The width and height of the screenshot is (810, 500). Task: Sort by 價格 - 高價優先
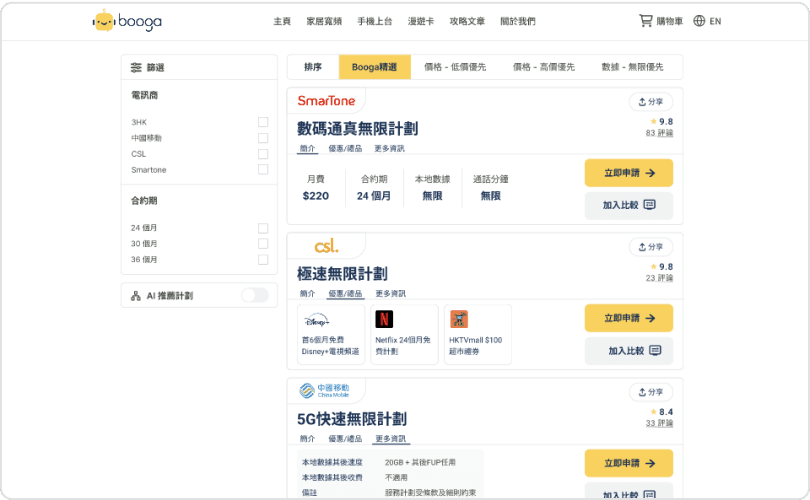coord(543,67)
